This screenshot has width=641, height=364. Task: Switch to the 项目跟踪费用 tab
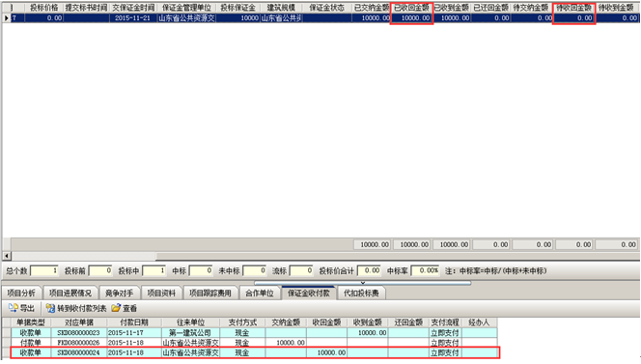tap(210, 294)
